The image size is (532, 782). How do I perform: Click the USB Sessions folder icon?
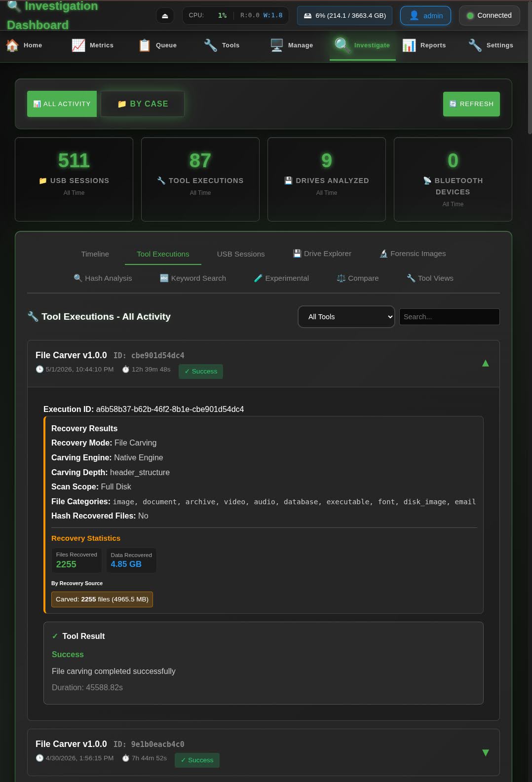coord(43,181)
